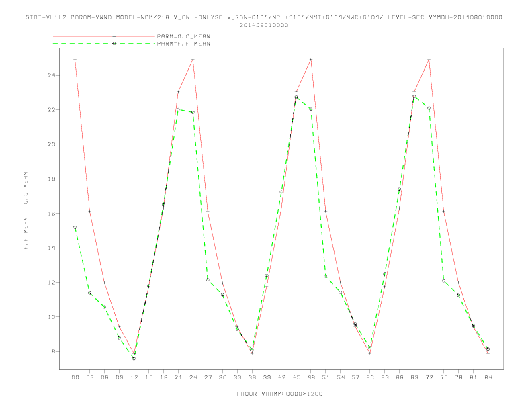
Task: Select the green dashed legend line sample
Action: [104, 44]
